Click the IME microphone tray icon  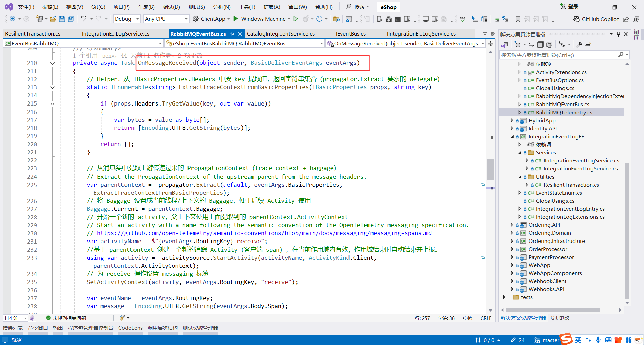pyautogui.click(x=598, y=340)
